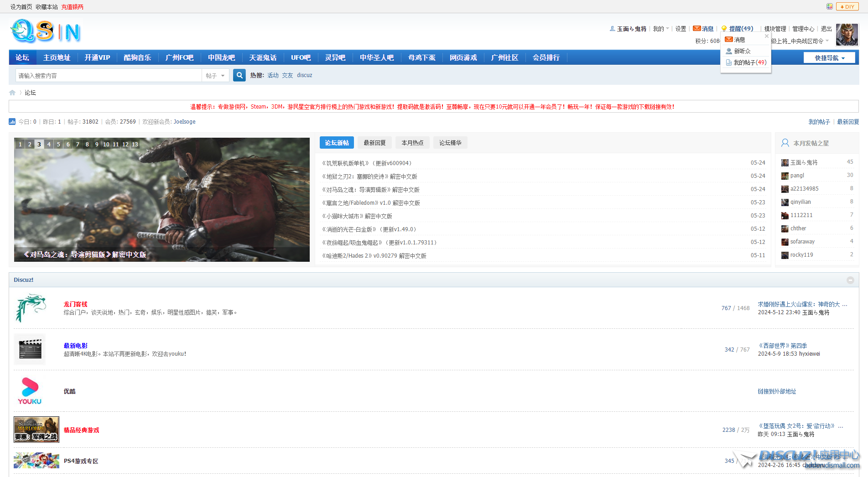Viewport: 868px width, 477px height.
Task: Expand the 快捷导航 dropdown
Action: 829,58
